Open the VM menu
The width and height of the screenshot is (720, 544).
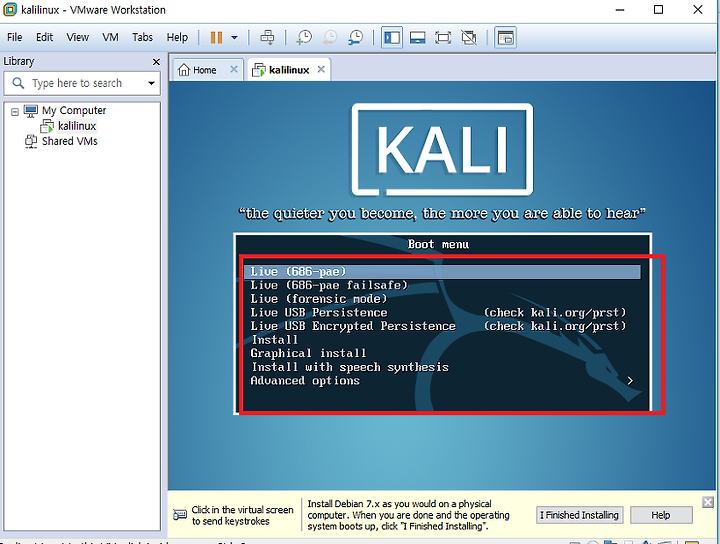(x=110, y=37)
